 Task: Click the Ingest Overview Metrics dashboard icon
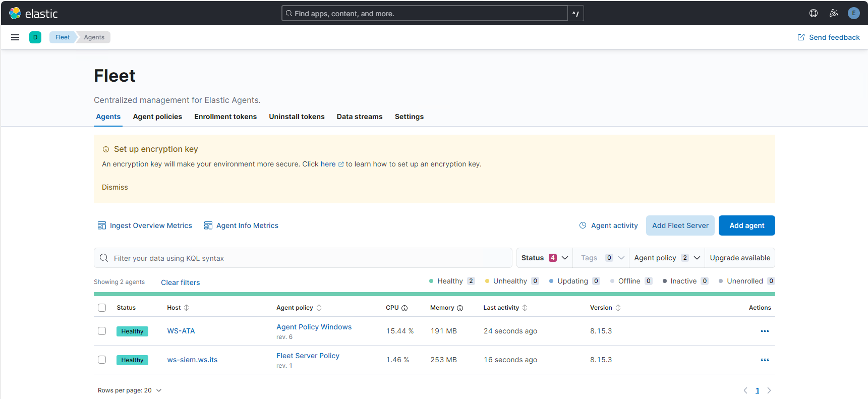(x=102, y=225)
